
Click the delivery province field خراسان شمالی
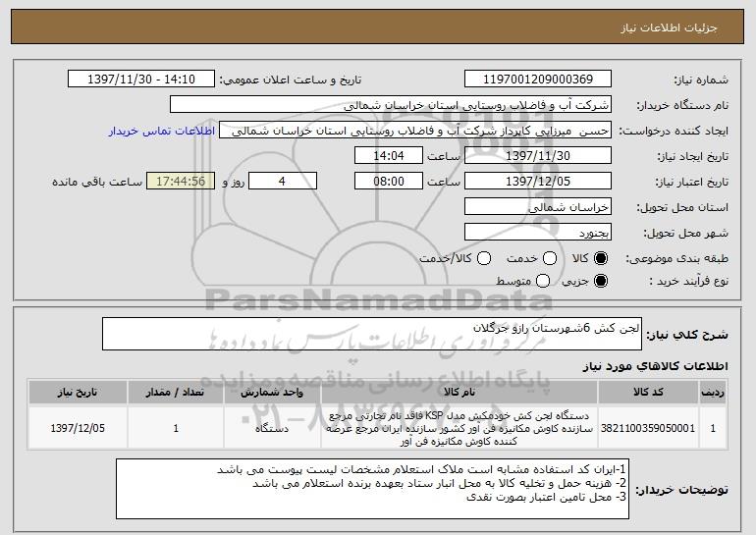pos(538,207)
